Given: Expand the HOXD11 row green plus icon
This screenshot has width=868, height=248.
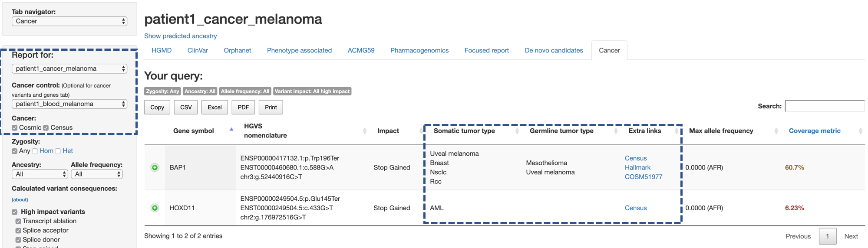Looking at the screenshot, I should (155, 208).
